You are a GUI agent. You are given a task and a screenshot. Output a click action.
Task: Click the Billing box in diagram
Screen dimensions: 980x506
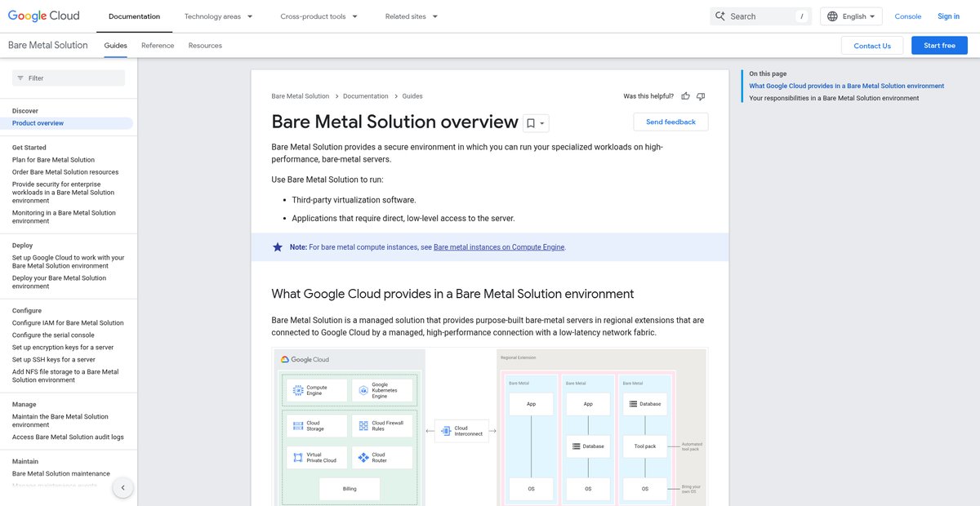(350, 489)
